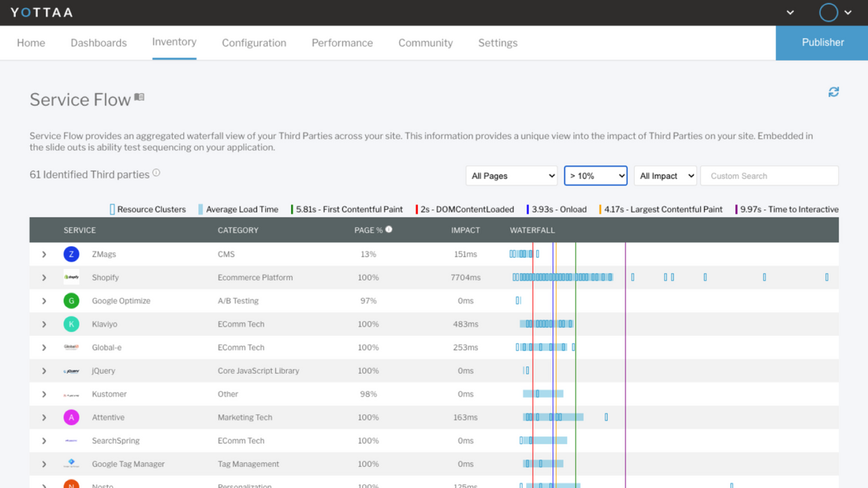This screenshot has width=868, height=488.
Task: Expand the ZMags row
Action: pyautogui.click(x=44, y=254)
